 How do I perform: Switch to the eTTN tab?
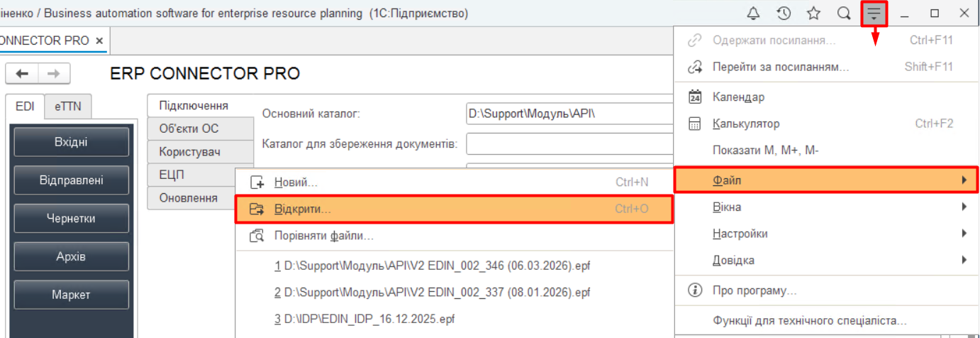(68, 107)
